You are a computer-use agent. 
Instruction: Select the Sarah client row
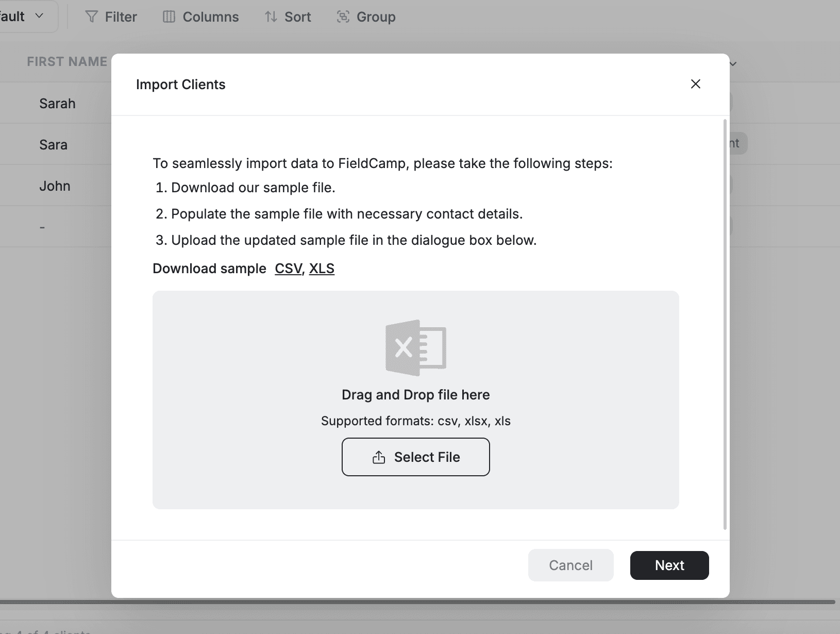(x=57, y=104)
